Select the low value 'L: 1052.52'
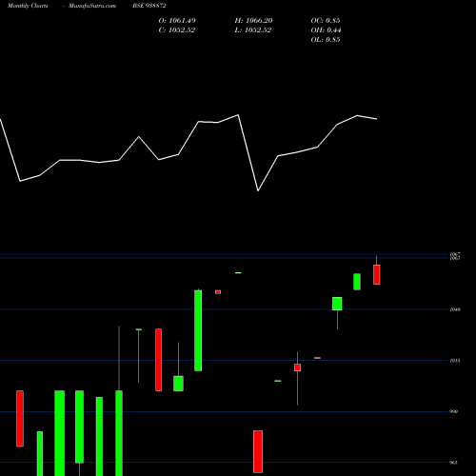This screenshot has height=476, width=476. [x=253, y=30]
